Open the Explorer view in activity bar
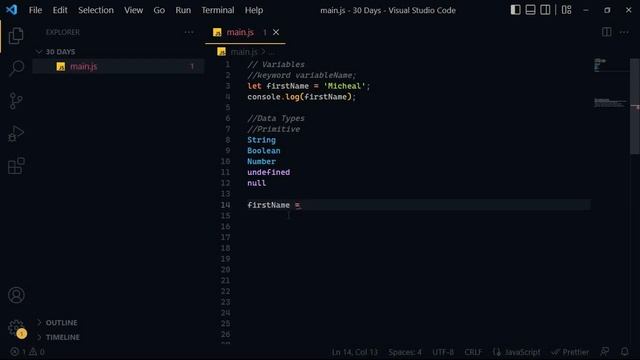 (16, 36)
